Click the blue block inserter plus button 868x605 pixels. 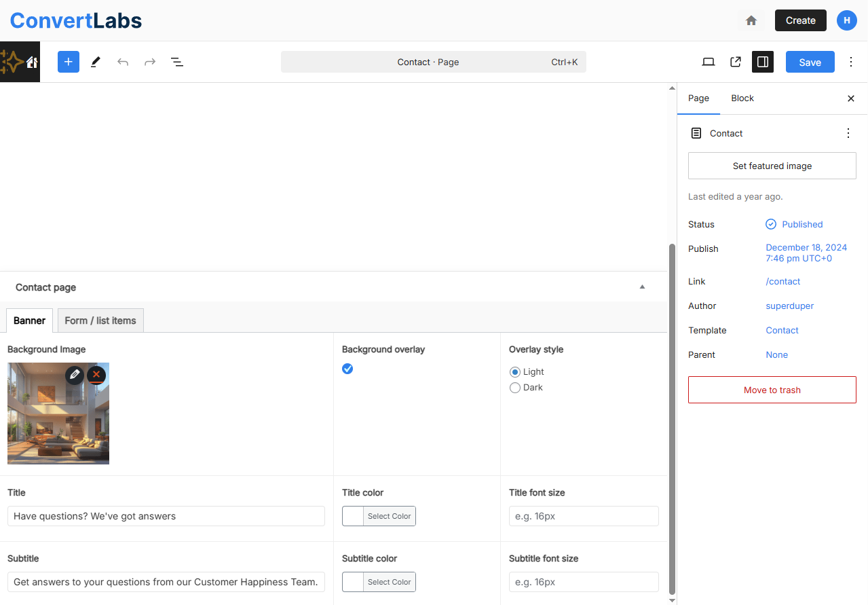click(69, 62)
